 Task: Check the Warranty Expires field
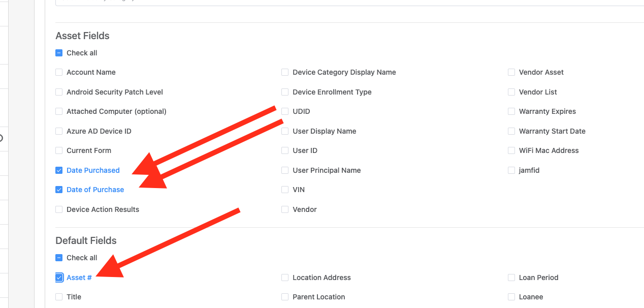pos(511,111)
